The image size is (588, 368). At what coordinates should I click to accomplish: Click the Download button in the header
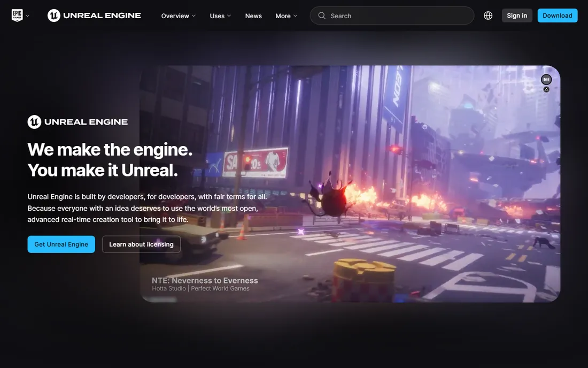(557, 16)
